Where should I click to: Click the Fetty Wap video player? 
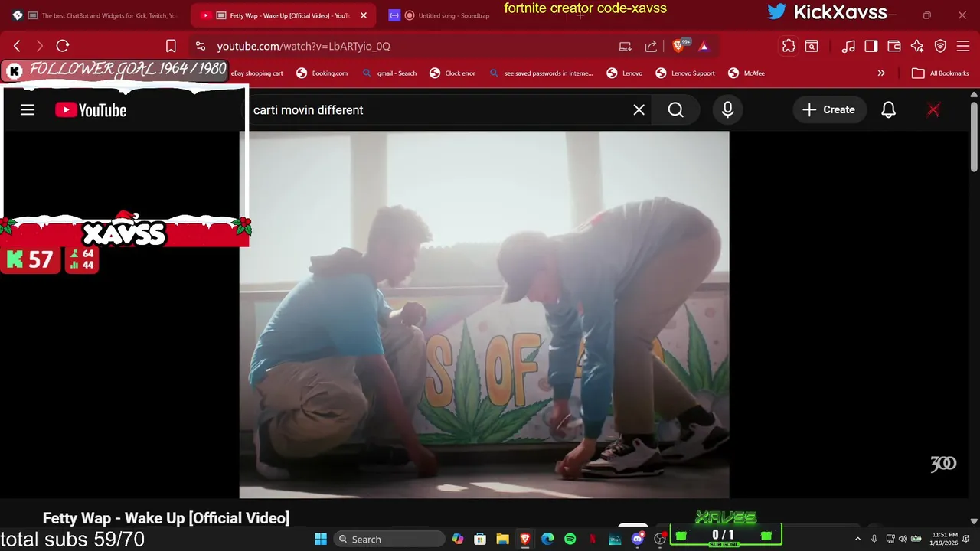click(x=484, y=315)
